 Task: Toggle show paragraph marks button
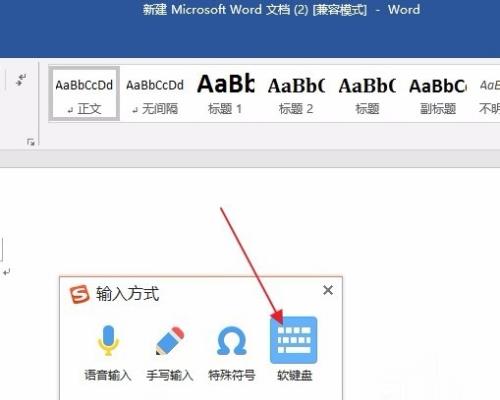[x=21, y=80]
